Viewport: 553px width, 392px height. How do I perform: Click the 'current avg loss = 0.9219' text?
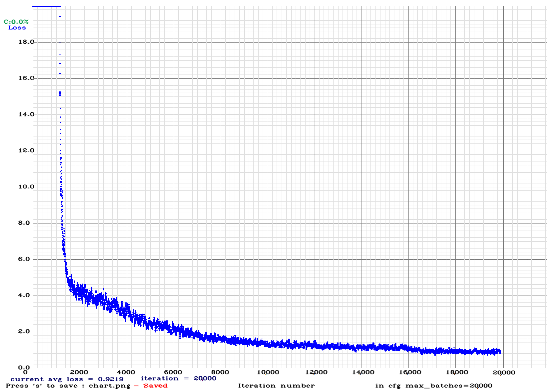67,379
